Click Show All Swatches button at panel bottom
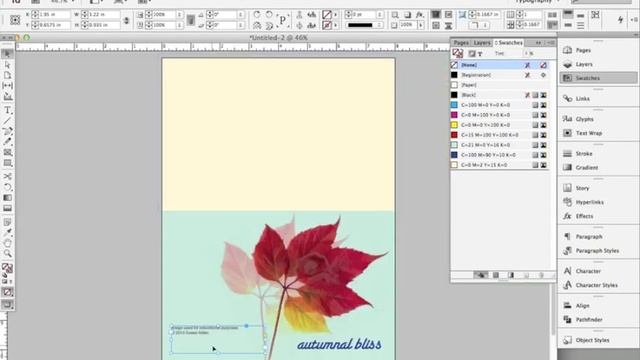Image resolution: width=640 pixels, height=360 pixels. (480, 276)
